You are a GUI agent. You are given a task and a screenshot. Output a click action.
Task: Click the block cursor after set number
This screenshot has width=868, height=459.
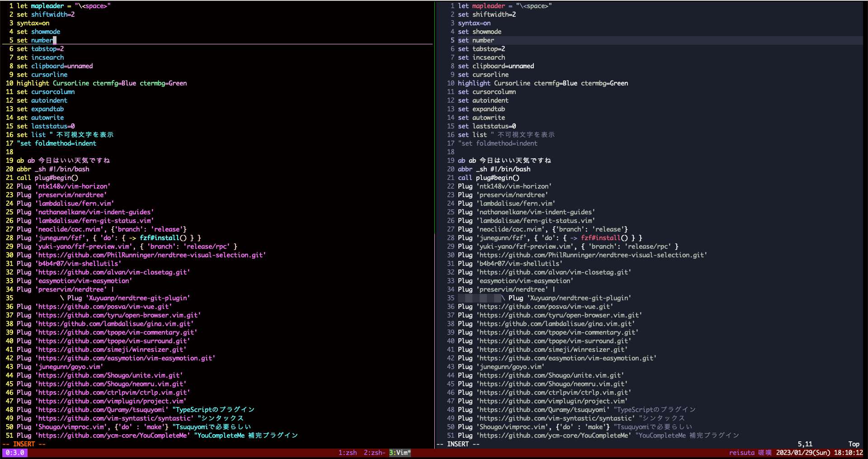click(55, 40)
